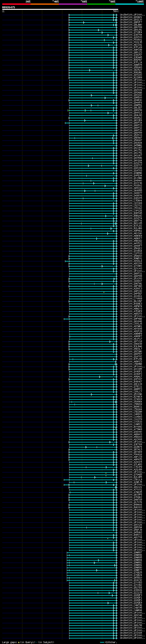
Task: Open the hit UniRef100_Q38744
Action: [x=131, y=35]
